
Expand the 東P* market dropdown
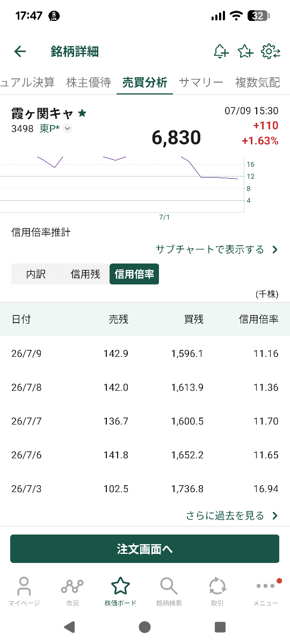(x=68, y=128)
